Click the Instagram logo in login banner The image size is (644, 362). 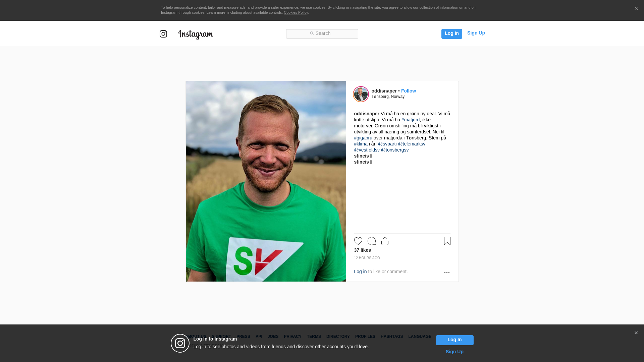(x=180, y=343)
